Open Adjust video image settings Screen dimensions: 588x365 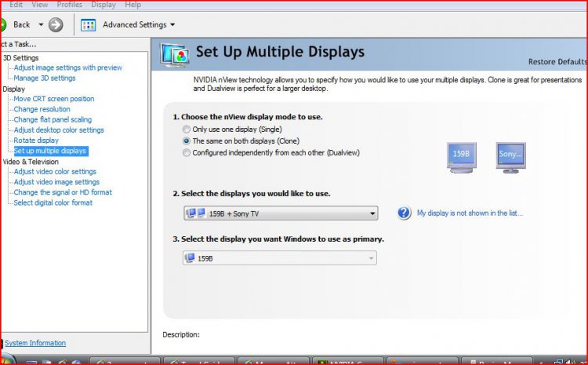point(56,182)
